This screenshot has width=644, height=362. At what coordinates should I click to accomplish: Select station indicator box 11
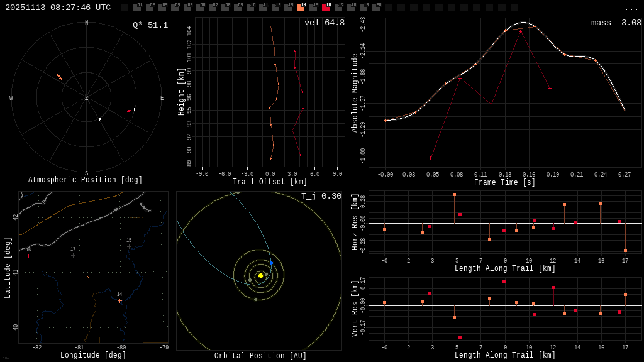263,8
